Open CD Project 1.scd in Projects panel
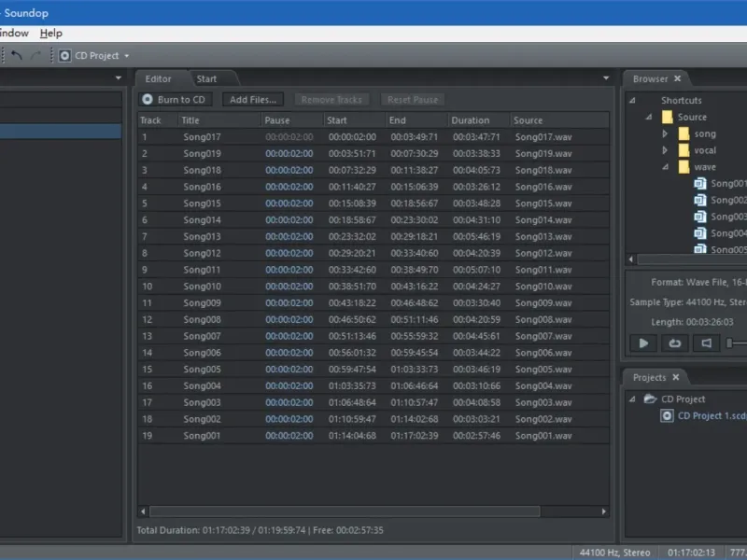Viewport: 747px width, 560px height. [712, 415]
